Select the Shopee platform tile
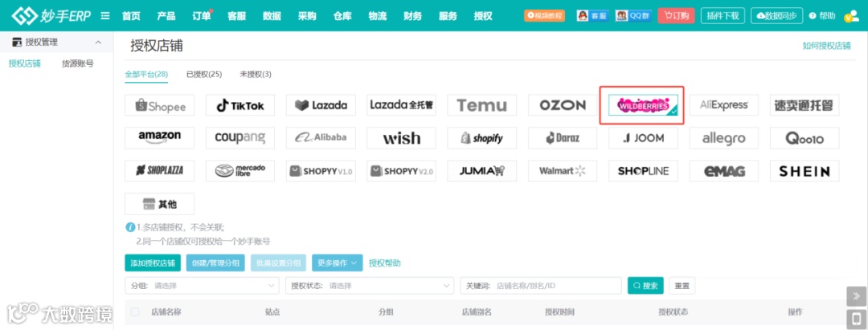868x330 pixels. pos(159,105)
